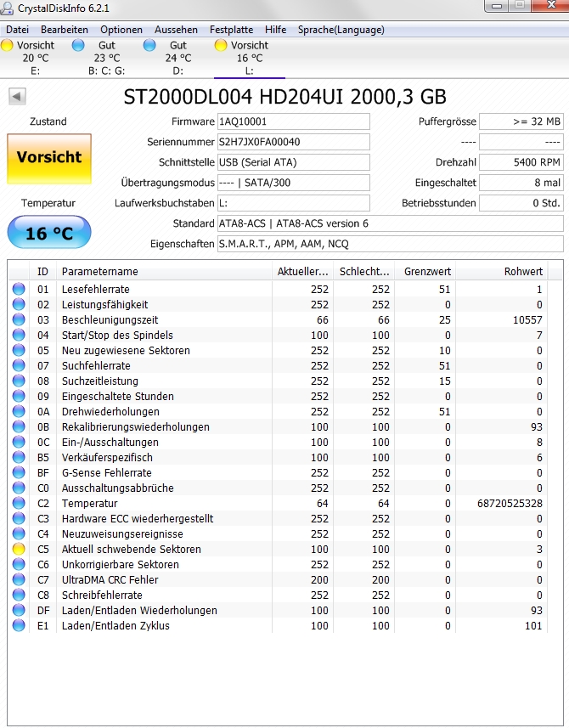The image size is (569, 728).
Task: Click the Übertragungsmodus field SATA/300
Action: [x=293, y=183]
